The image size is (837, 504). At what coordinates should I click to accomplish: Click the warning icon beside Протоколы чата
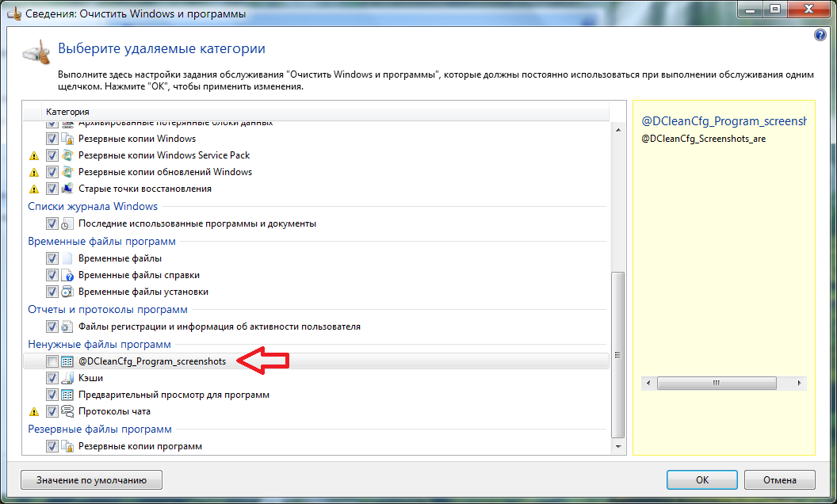click(34, 412)
